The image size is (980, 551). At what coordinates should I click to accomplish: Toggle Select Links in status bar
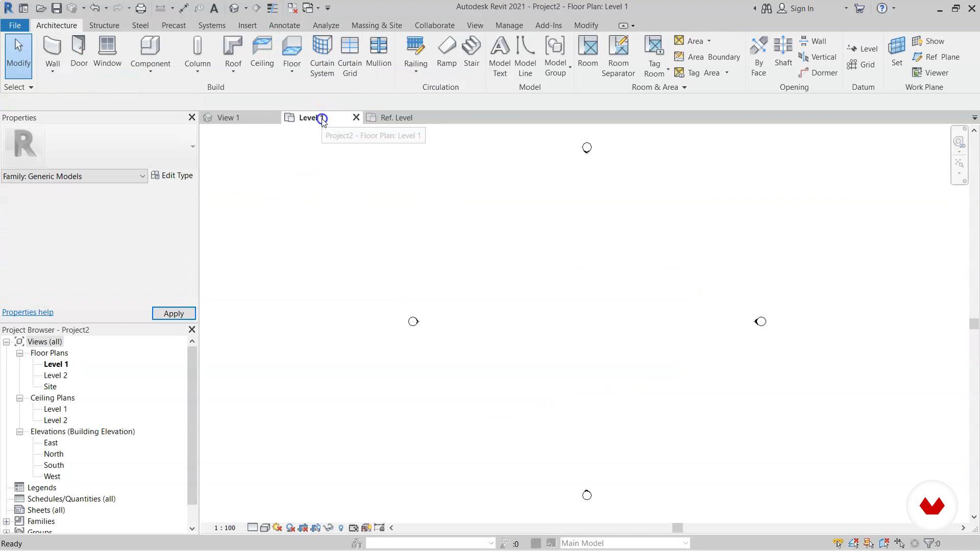[838, 543]
